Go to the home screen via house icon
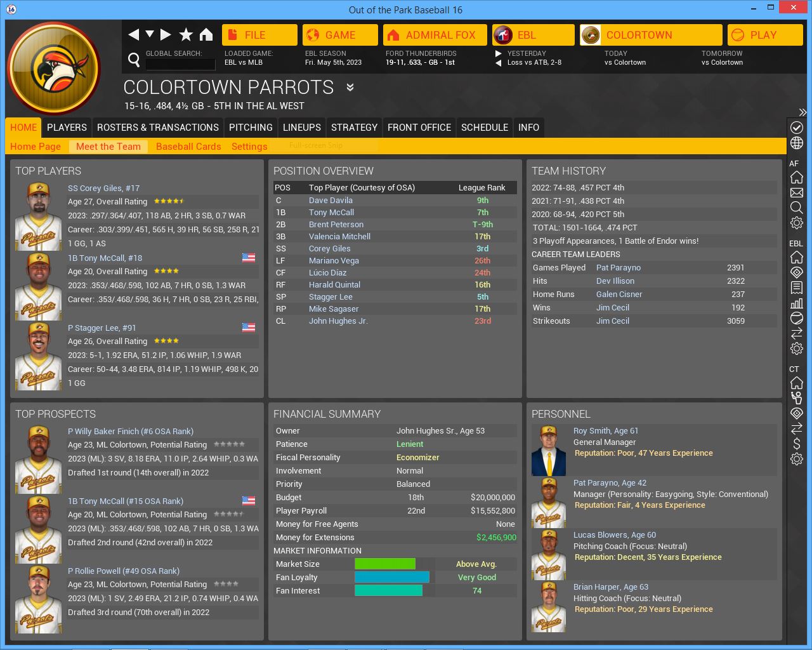812x650 pixels. pos(206,35)
